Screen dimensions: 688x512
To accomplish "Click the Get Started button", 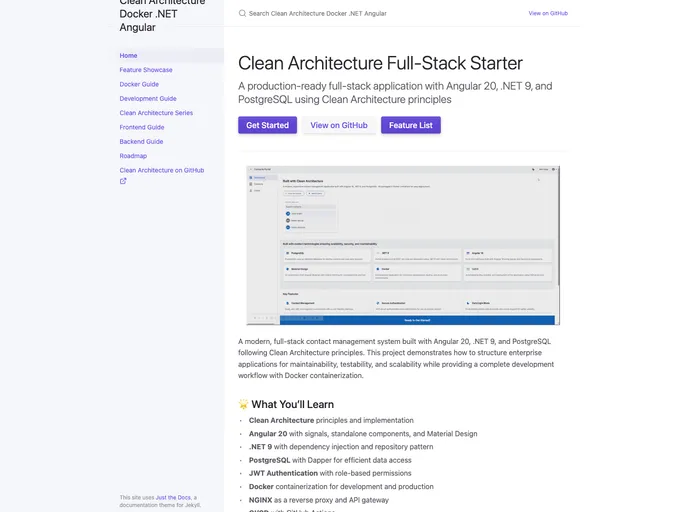I will tap(268, 125).
